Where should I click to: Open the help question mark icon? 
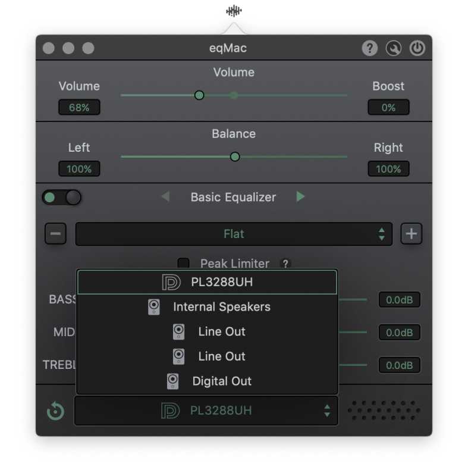(369, 48)
